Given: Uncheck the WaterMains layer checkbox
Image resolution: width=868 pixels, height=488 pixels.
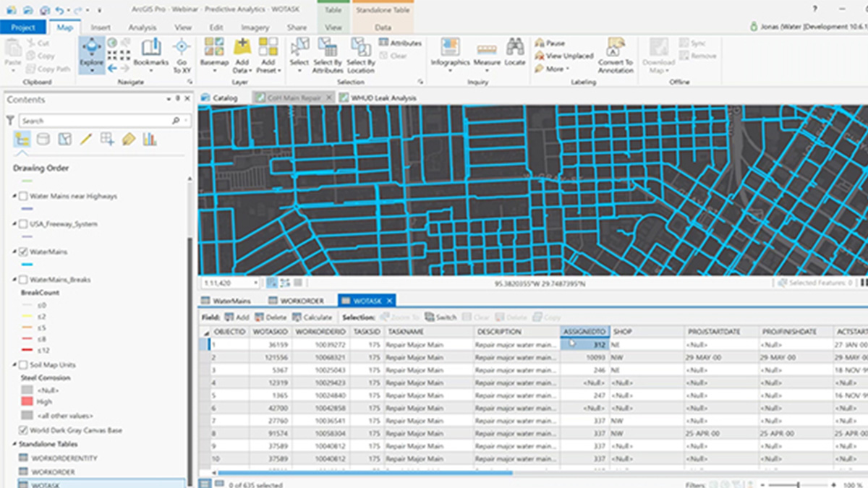Looking at the screenshot, I should pyautogui.click(x=23, y=252).
